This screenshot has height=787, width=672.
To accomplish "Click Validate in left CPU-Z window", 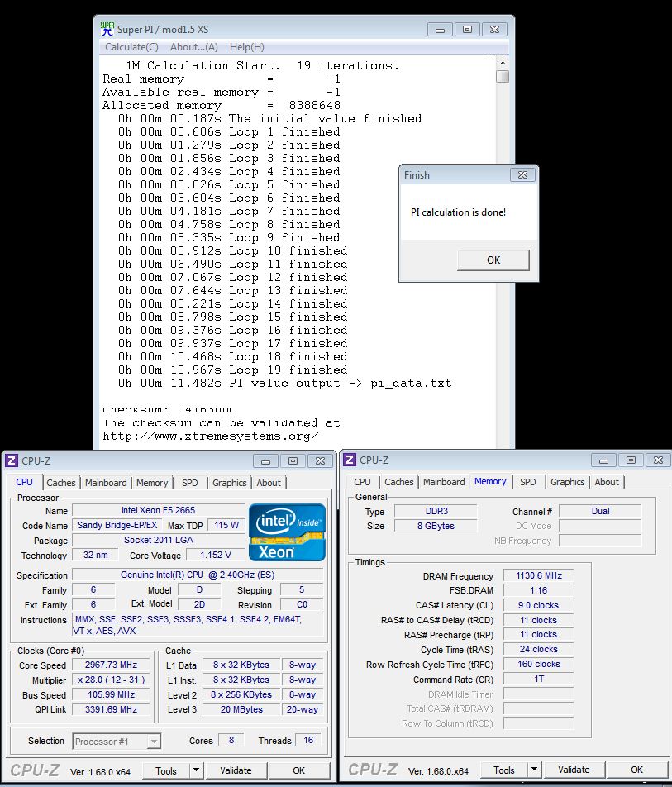I will 236,771.
